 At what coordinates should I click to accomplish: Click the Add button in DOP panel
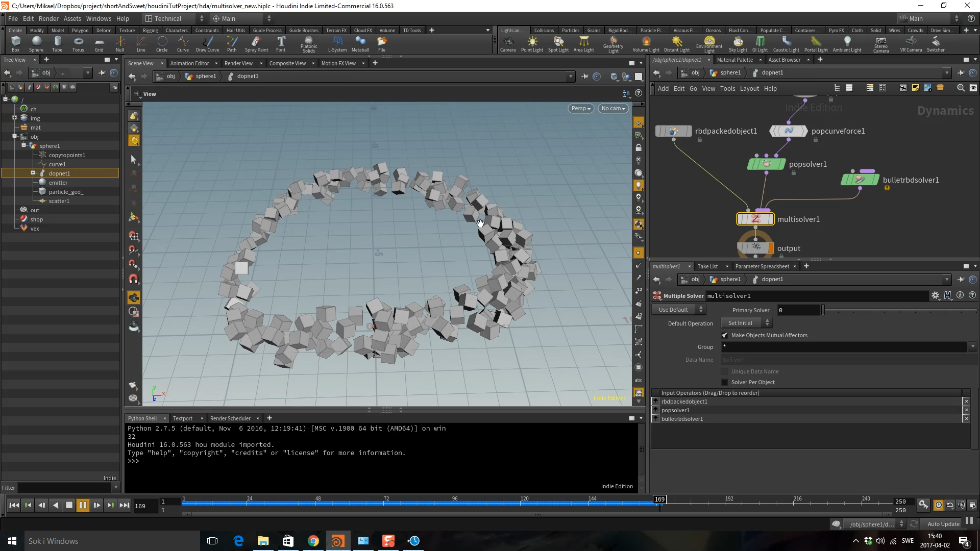click(x=663, y=88)
